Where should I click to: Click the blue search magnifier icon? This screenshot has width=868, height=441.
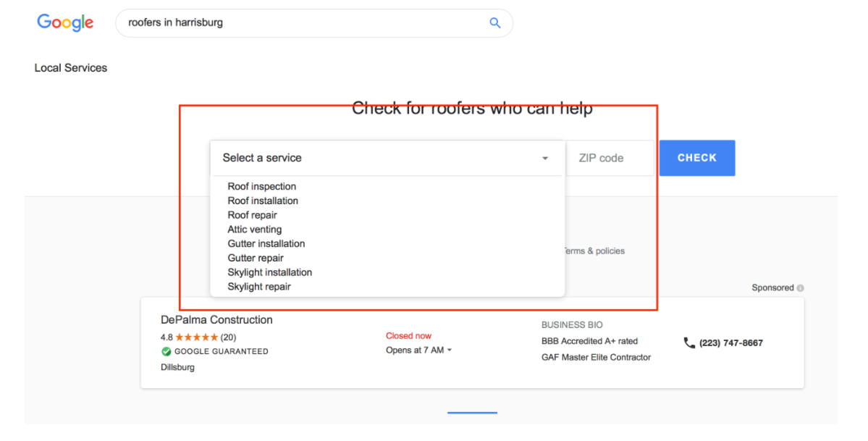495,22
